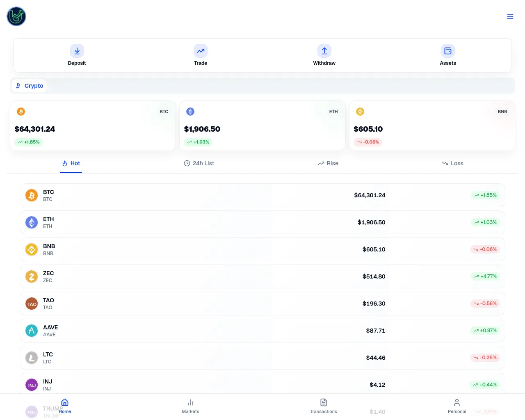
Task: Click the ETH name in the list row
Action: [48, 219]
